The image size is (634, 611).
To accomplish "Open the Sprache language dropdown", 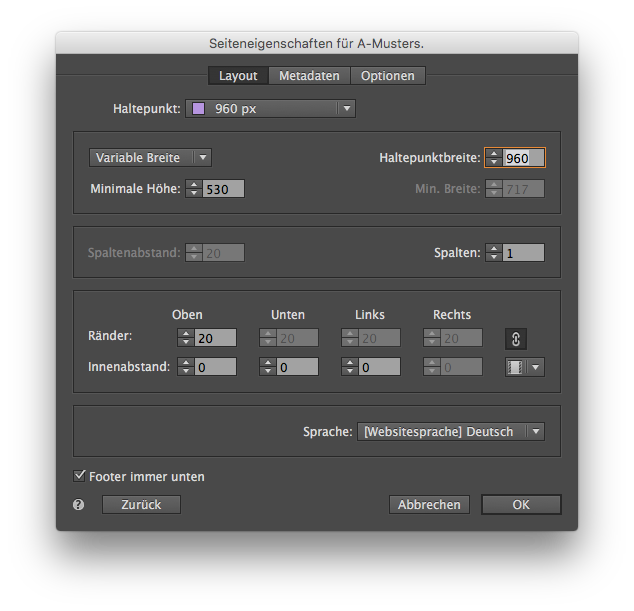I will point(450,432).
